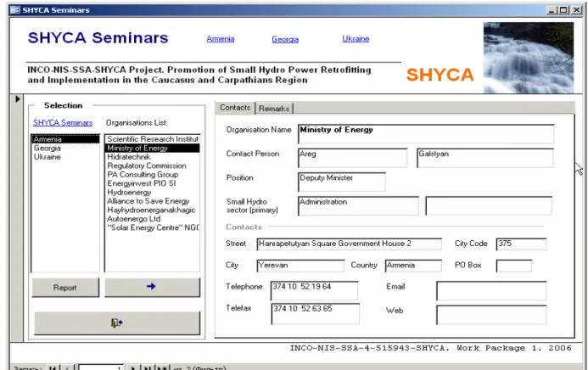Viewport: 588px width, 370px height.
Task: Minimize the SHYCA Seminars window
Action: pos(552,10)
